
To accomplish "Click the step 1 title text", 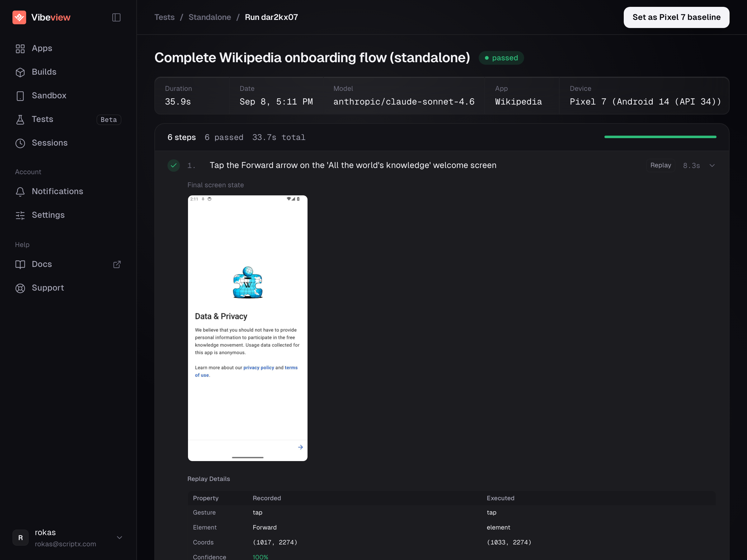I will coord(353,166).
